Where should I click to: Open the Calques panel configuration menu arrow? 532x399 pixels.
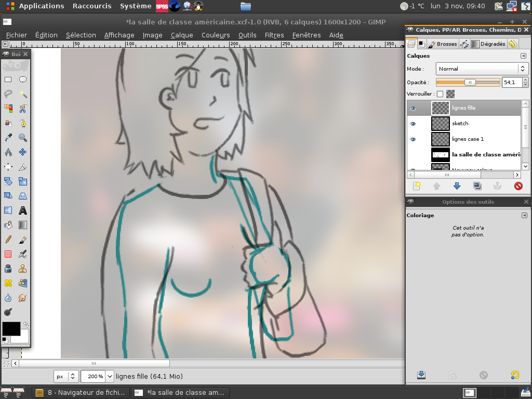click(x=523, y=56)
